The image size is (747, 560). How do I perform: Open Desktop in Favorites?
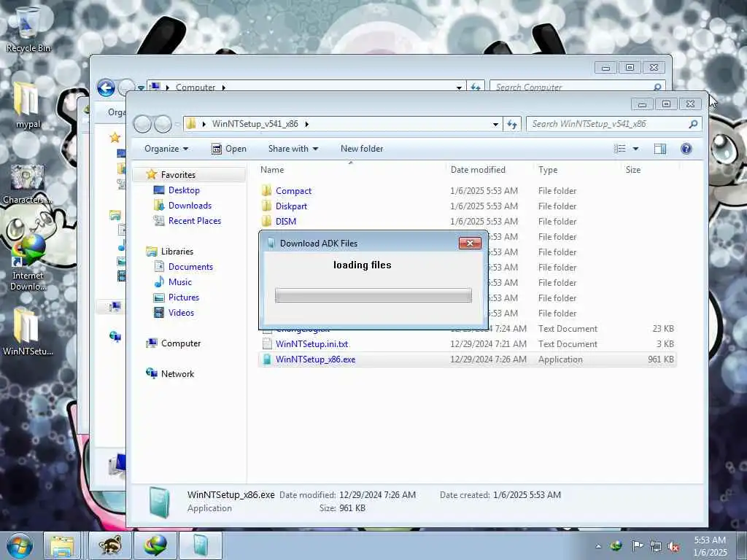pos(184,190)
